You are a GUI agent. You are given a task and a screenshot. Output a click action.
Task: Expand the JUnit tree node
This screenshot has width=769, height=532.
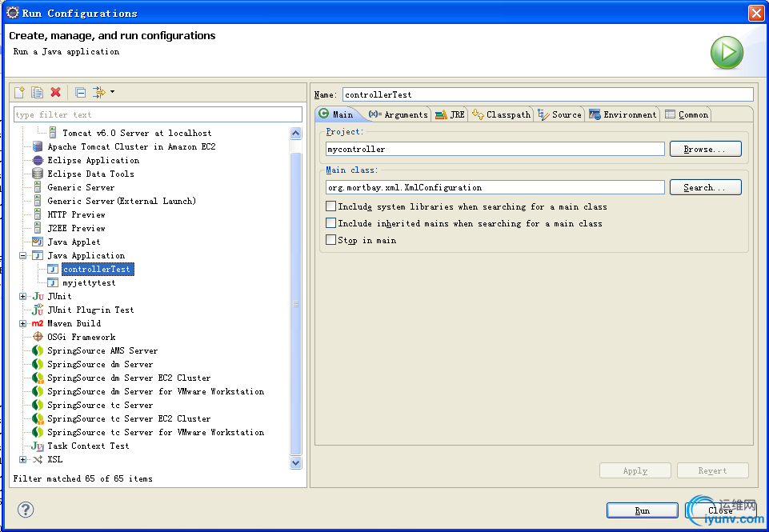tap(22, 296)
